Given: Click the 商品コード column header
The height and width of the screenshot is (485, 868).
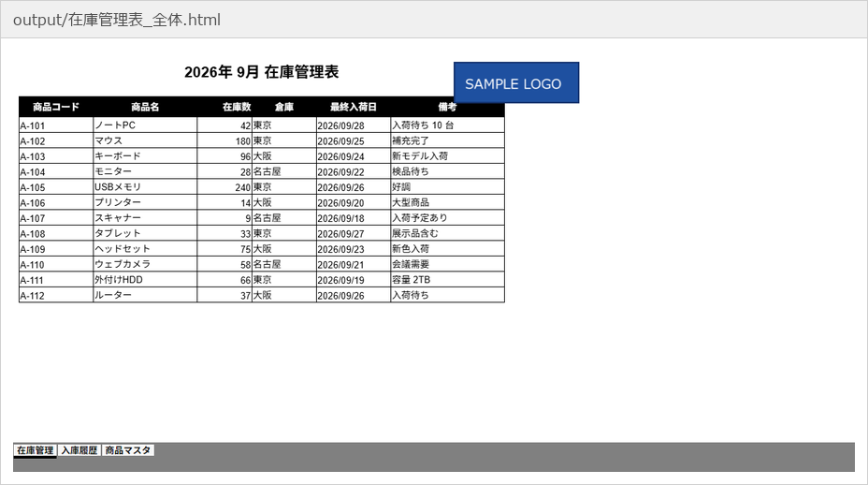Looking at the screenshot, I should [56, 107].
